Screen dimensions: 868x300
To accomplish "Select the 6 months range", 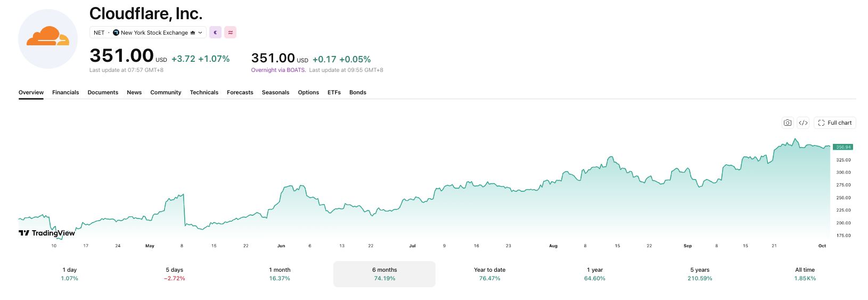I will tap(384, 274).
